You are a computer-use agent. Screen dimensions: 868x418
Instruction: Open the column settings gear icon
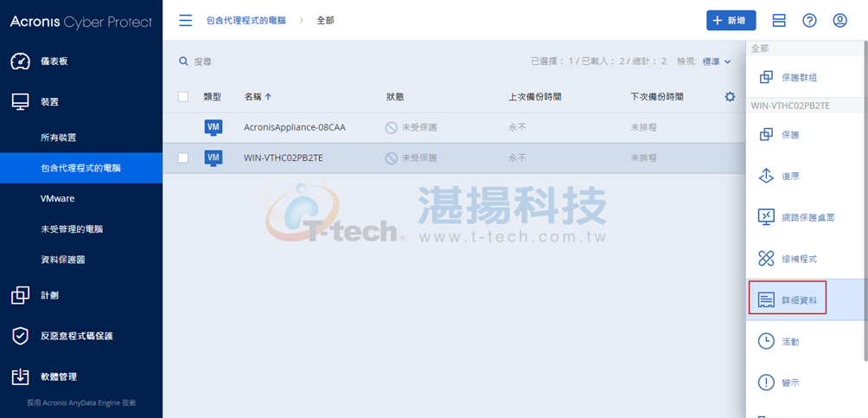click(x=731, y=97)
